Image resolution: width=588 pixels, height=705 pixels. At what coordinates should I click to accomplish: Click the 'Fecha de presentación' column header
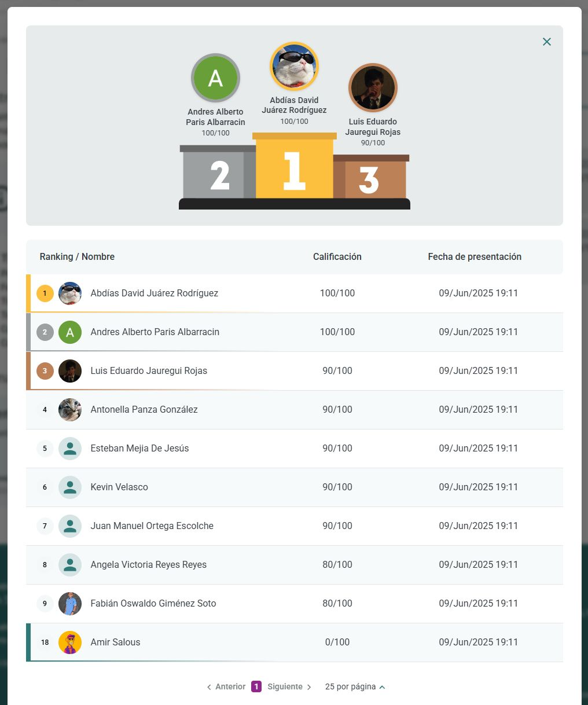point(475,257)
